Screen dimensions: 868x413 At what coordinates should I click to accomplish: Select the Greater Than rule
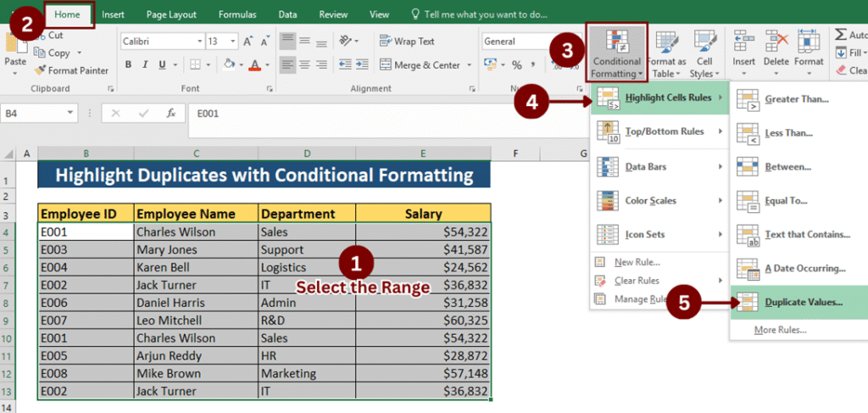coord(797,100)
